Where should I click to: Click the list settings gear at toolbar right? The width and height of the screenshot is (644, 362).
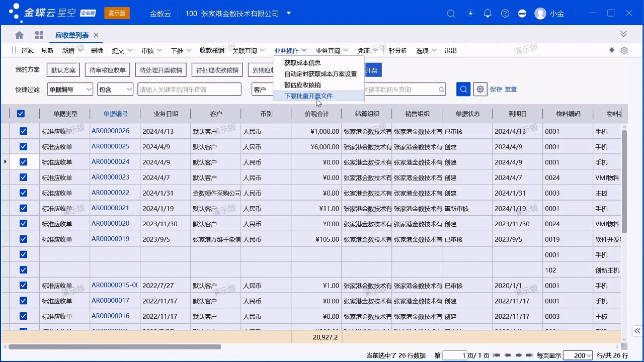pos(624,51)
